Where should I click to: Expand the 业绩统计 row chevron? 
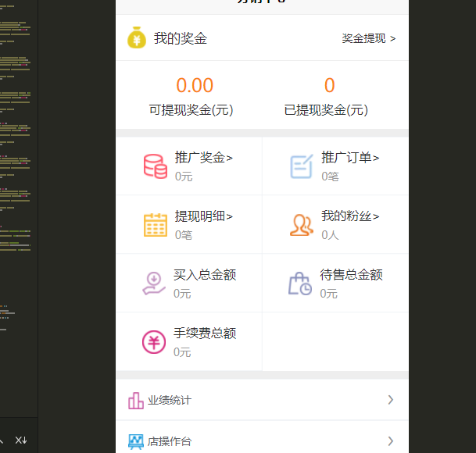pos(390,400)
